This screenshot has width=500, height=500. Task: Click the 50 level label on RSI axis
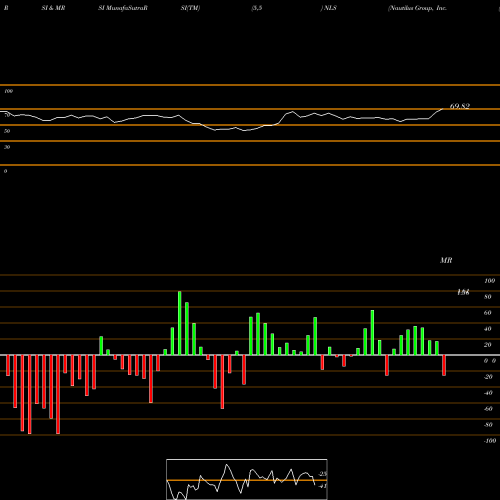[7, 131]
